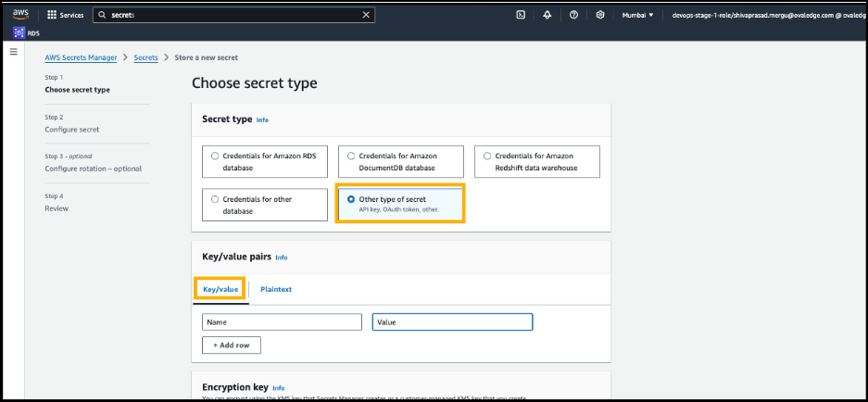Image resolution: width=868 pixels, height=402 pixels.
Task: Switch to the Plaintext tab
Action: [276, 290]
